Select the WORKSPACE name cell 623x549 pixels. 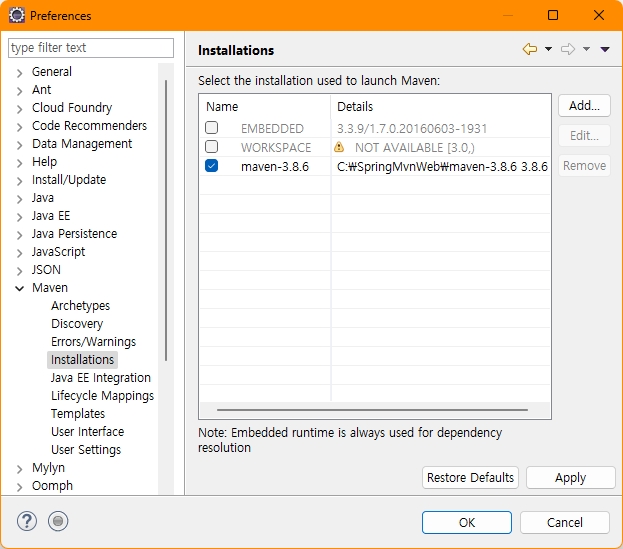(x=276, y=147)
